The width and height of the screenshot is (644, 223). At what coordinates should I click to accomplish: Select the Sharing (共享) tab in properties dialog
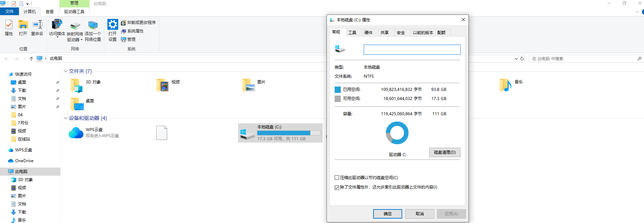click(385, 33)
